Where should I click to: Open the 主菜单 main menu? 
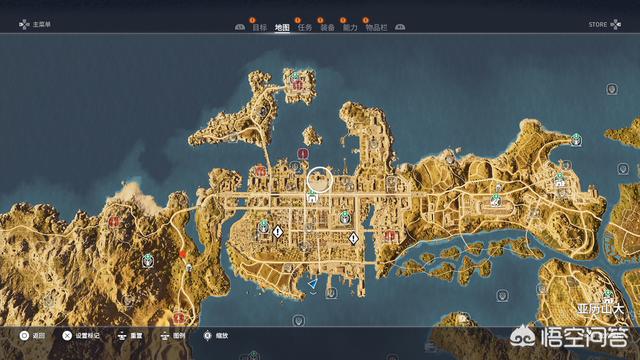pyautogui.click(x=35, y=24)
